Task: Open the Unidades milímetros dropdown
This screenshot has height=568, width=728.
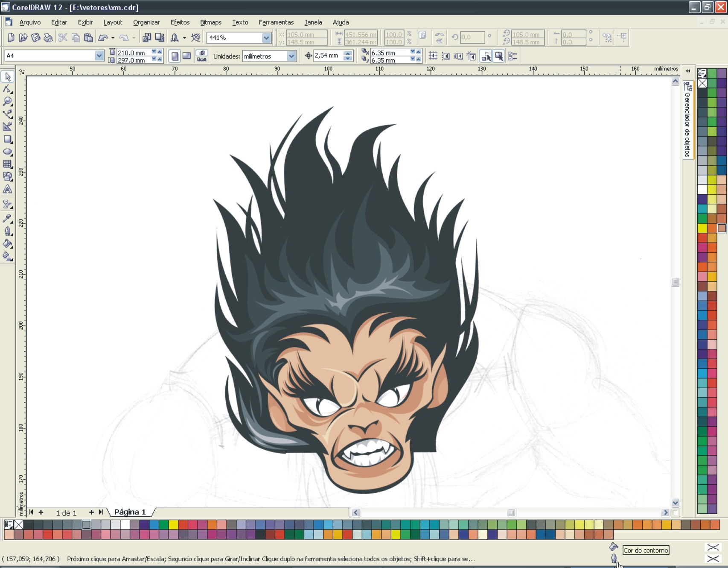Action: 291,56
